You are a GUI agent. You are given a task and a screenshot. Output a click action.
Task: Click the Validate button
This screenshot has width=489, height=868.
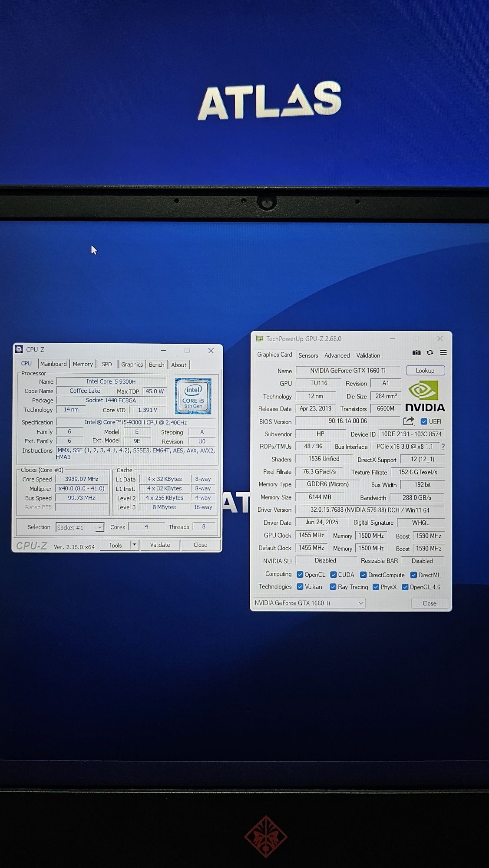pos(160,545)
